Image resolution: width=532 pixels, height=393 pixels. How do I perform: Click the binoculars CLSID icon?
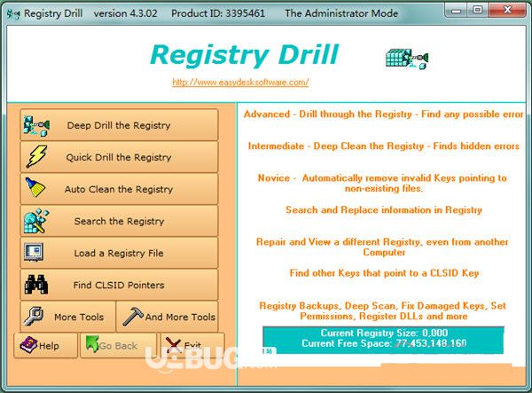click(x=36, y=285)
